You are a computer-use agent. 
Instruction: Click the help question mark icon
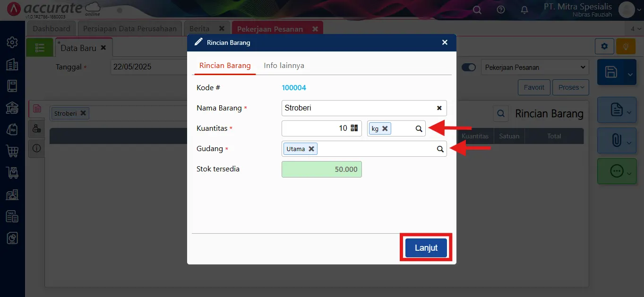pyautogui.click(x=501, y=10)
